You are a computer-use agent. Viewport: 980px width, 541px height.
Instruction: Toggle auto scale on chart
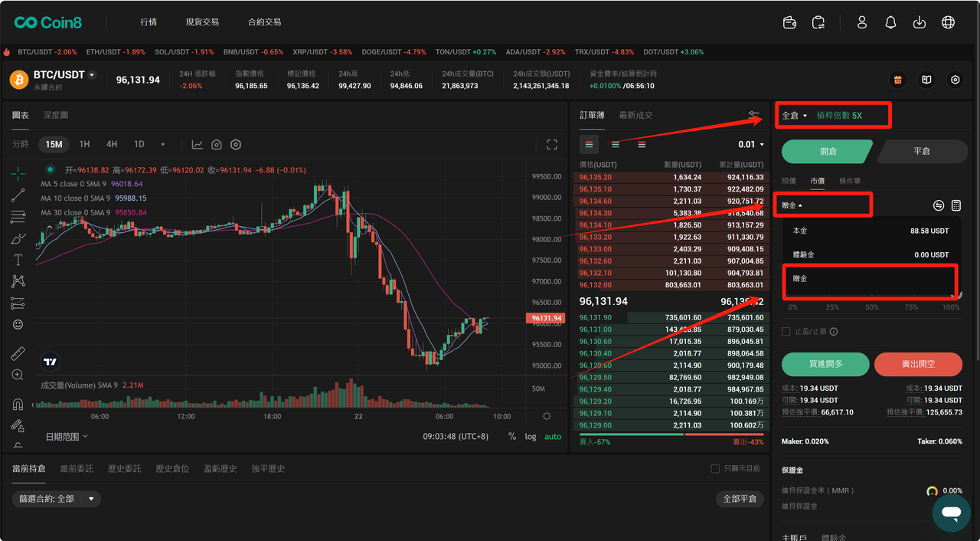(x=552, y=437)
